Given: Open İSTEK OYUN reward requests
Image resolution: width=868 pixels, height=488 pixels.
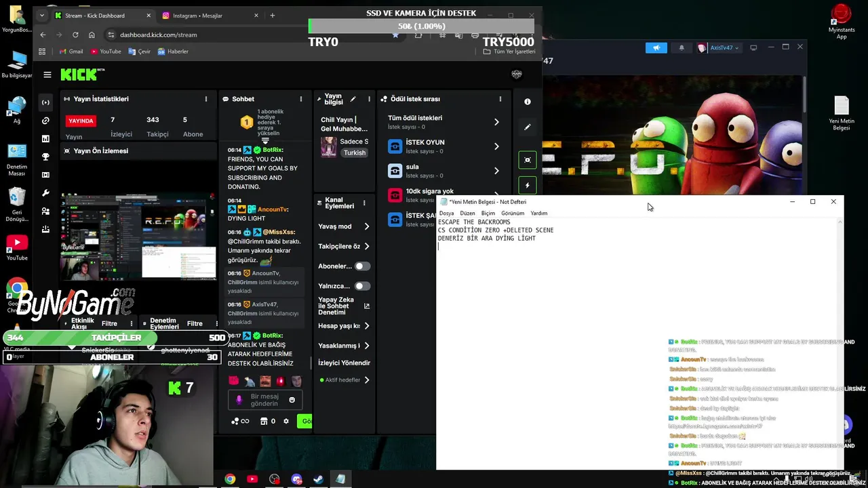Looking at the screenshot, I should click(444, 146).
